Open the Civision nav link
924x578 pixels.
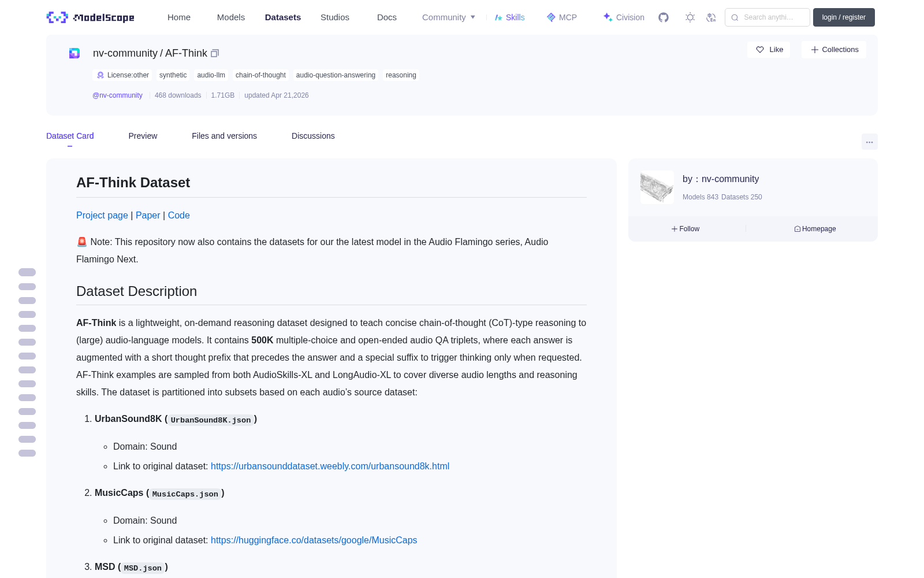point(624,17)
